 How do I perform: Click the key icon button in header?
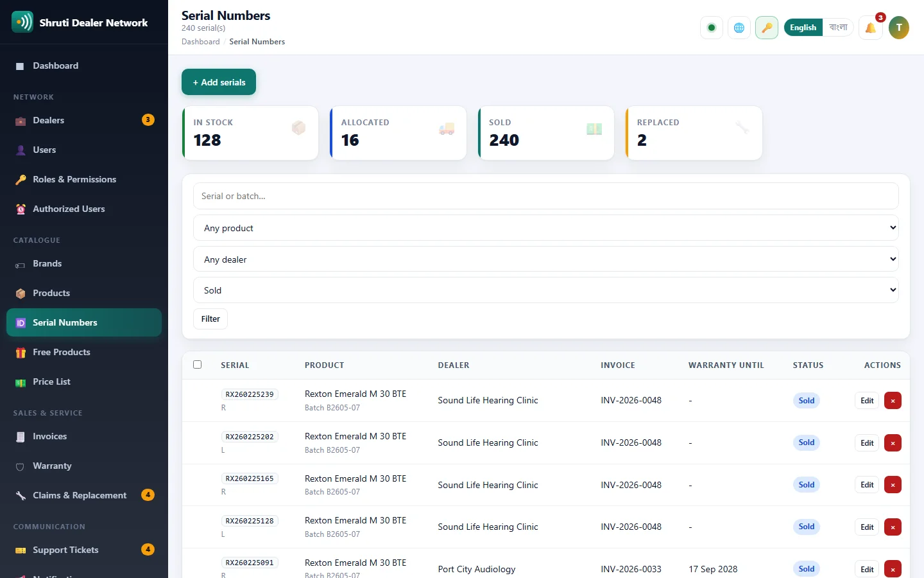767,28
